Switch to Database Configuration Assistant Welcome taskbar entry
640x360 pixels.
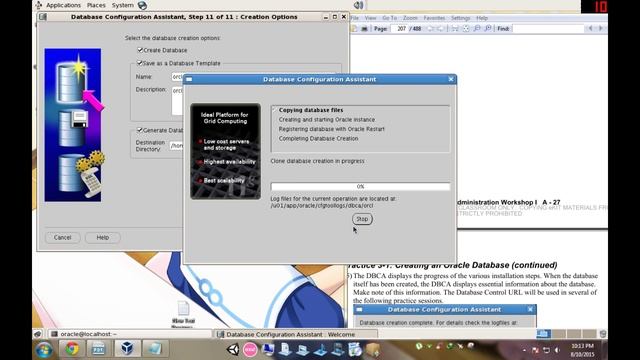tap(296, 334)
